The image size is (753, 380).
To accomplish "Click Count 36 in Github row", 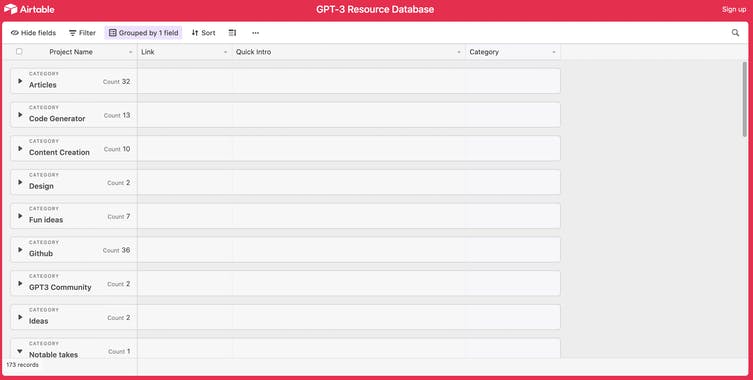I will pyautogui.click(x=117, y=250).
